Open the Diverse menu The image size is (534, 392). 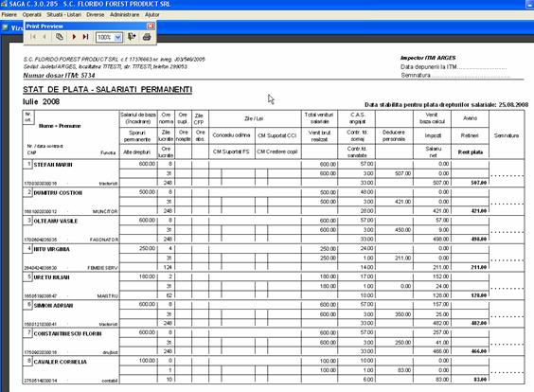click(96, 14)
